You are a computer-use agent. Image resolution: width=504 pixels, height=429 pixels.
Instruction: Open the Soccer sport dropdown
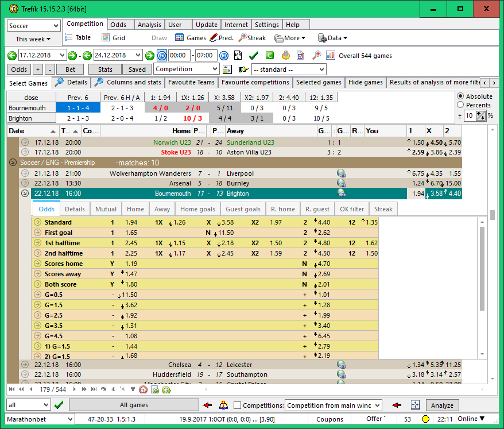[33, 26]
